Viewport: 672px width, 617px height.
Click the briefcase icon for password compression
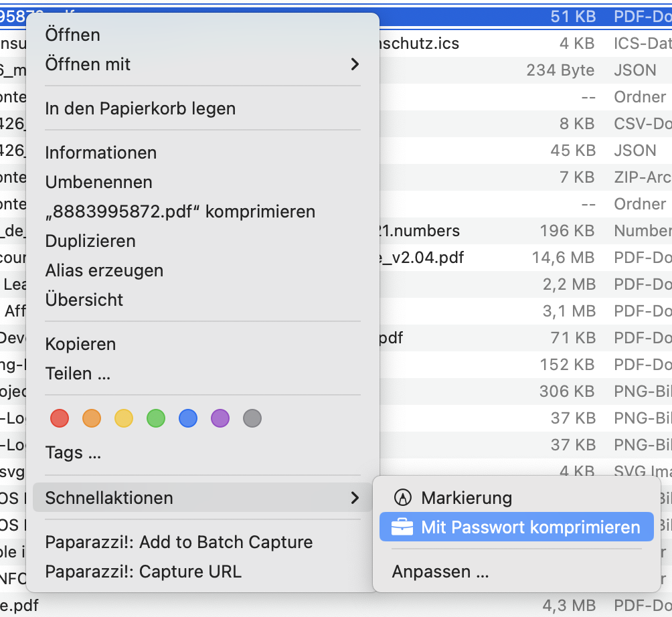402,527
